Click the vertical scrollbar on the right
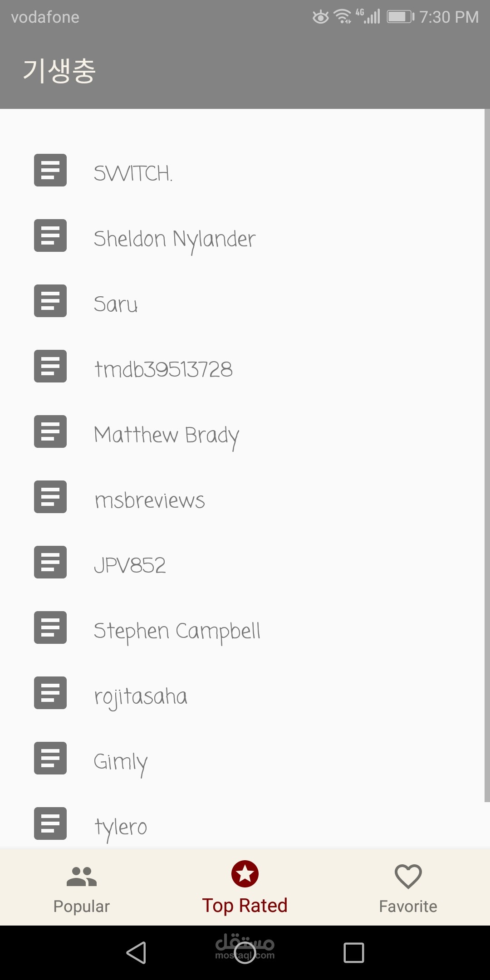The image size is (490, 980). pos(487,454)
